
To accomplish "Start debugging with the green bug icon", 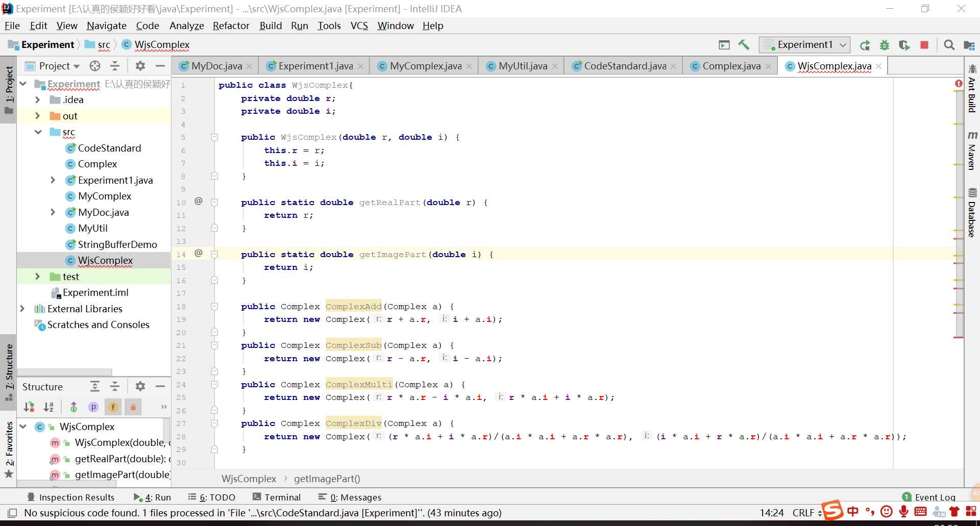I will [x=885, y=45].
